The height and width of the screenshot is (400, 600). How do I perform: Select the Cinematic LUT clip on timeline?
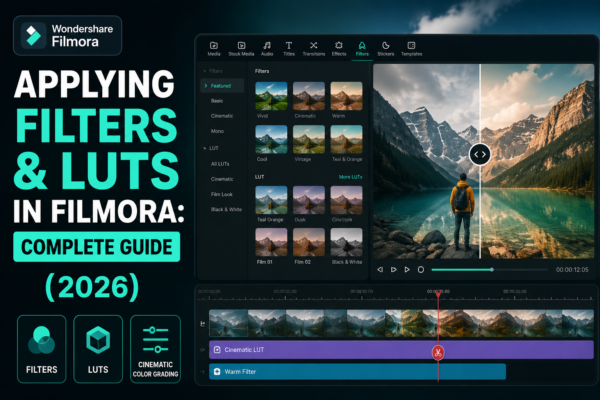[401, 350]
